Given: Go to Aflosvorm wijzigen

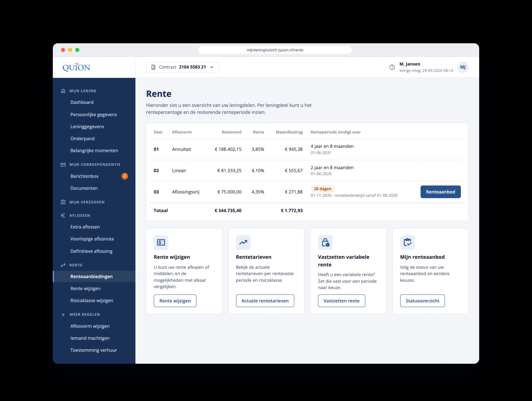Looking at the screenshot, I should click(x=90, y=326).
